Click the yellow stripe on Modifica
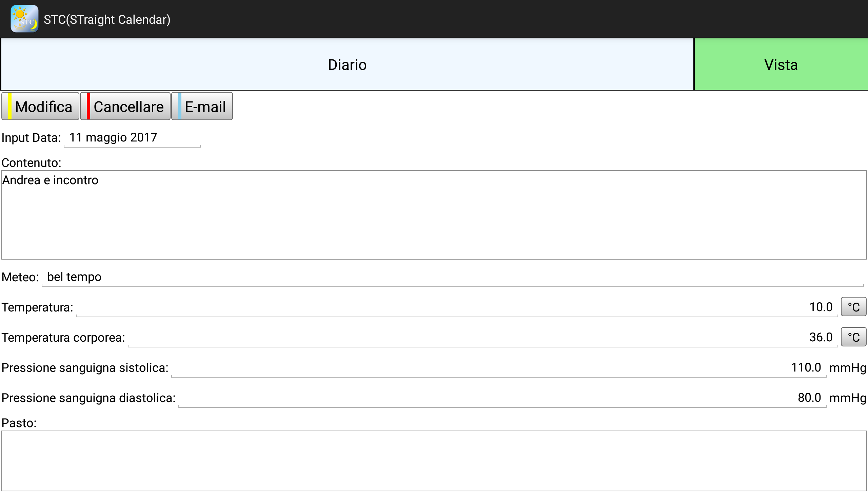The image size is (868, 494). click(x=10, y=106)
